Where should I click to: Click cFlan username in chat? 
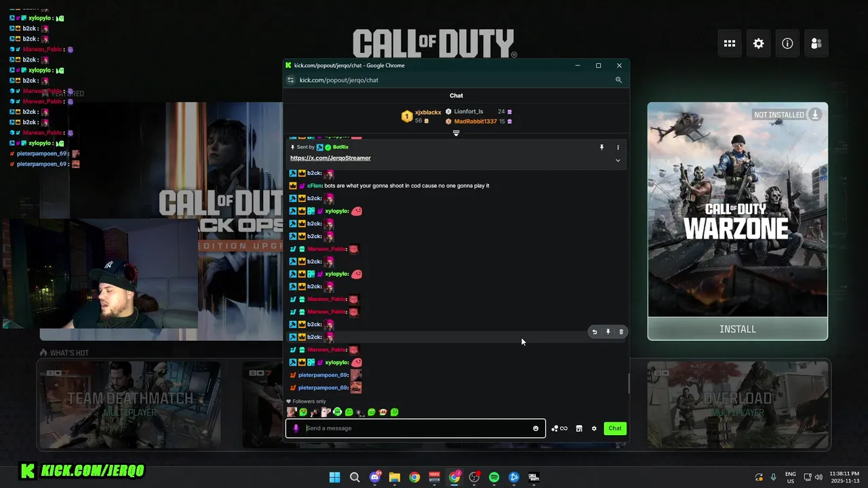pos(315,186)
